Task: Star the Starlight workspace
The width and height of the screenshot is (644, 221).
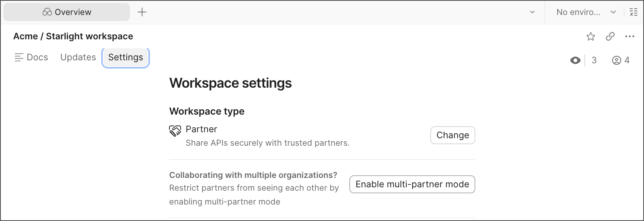Action: click(x=591, y=36)
